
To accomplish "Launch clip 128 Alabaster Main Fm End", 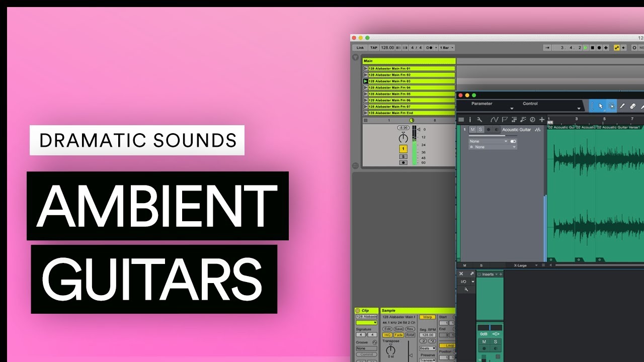I will [365, 113].
